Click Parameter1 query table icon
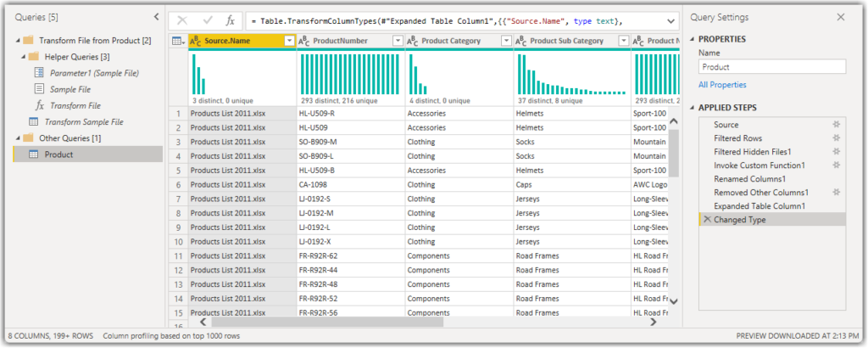 click(x=39, y=73)
